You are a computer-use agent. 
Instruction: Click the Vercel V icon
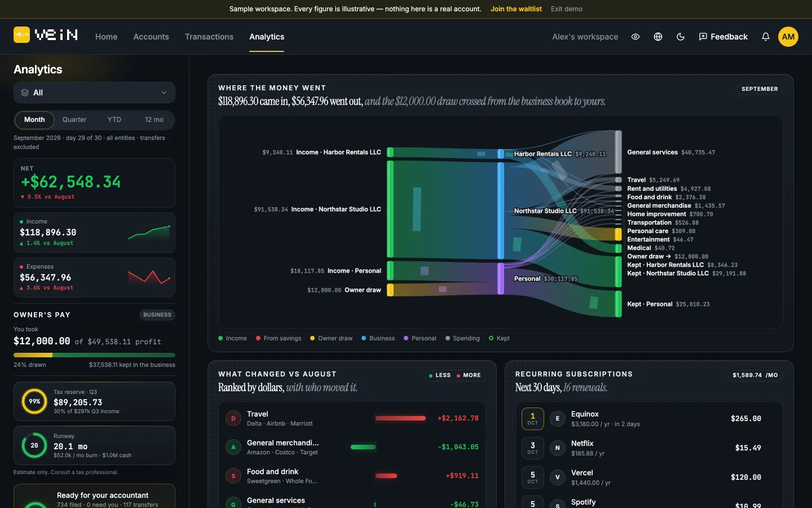tap(558, 477)
